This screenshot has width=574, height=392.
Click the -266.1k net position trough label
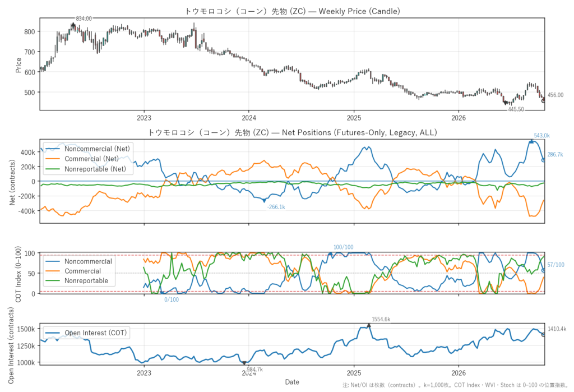point(276,207)
